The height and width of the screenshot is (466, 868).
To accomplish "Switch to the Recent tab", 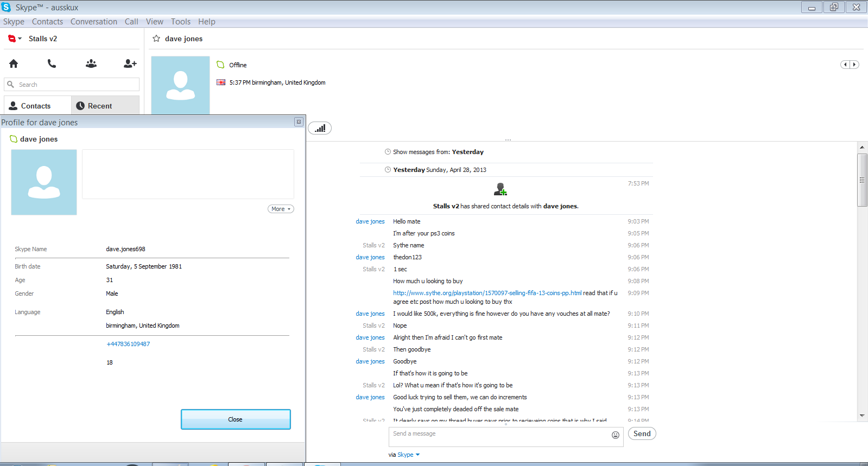I will pos(105,106).
